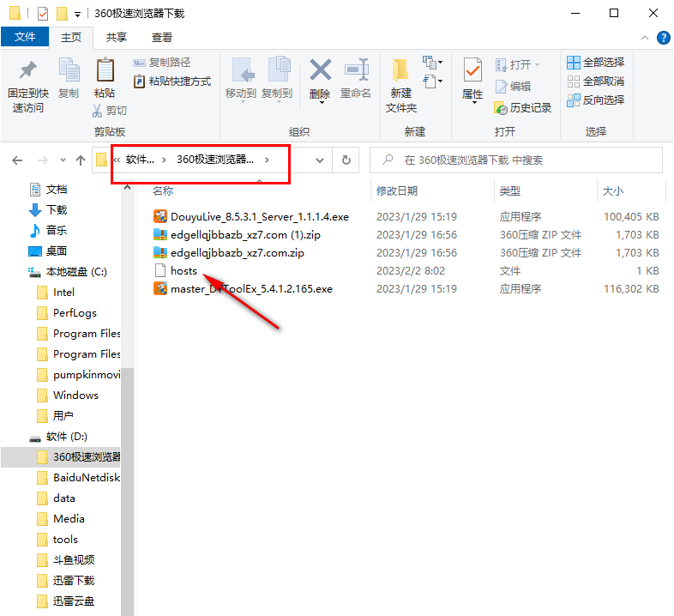Open BaiduNetdisk folder in tree
Viewport: 674px width, 616px height.
(87, 478)
